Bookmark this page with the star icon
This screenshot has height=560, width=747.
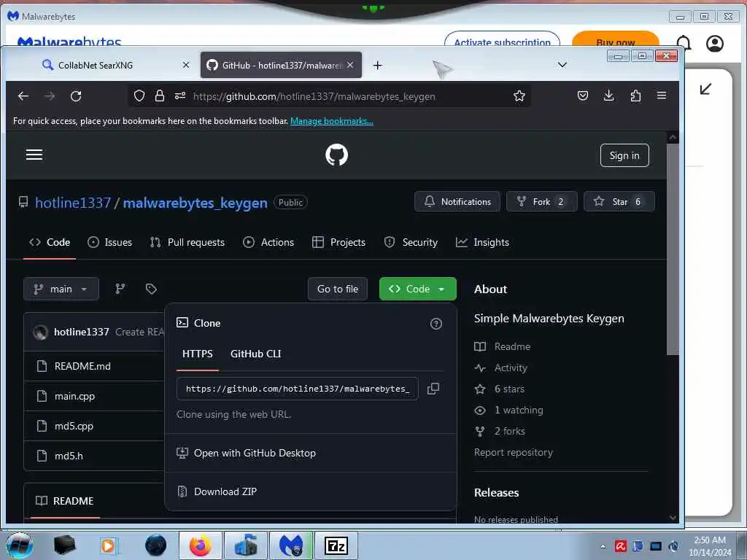click(519, 96)
